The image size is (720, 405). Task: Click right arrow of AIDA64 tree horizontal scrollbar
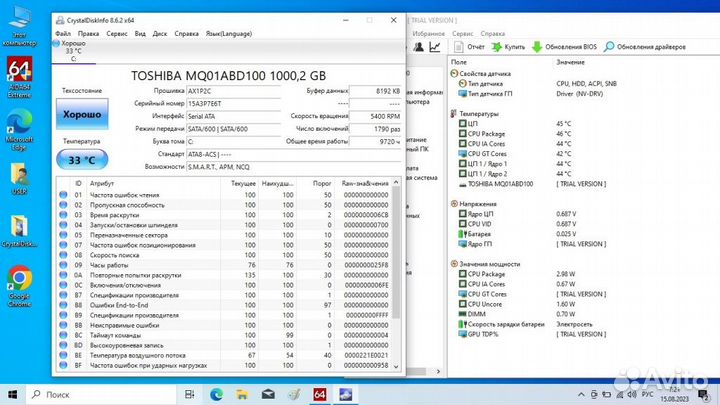pos(438,371)
